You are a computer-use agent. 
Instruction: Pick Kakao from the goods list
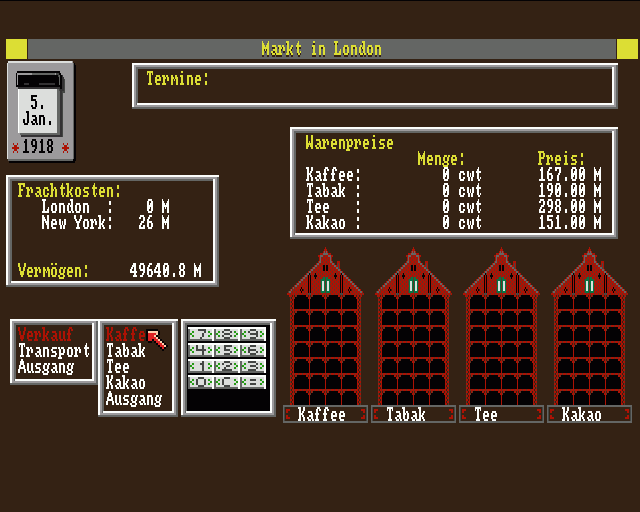tap(126, 383)
